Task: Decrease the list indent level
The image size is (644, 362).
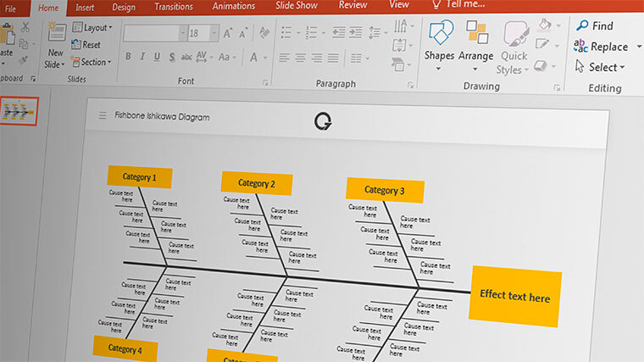Action: [x=339, y=32]
